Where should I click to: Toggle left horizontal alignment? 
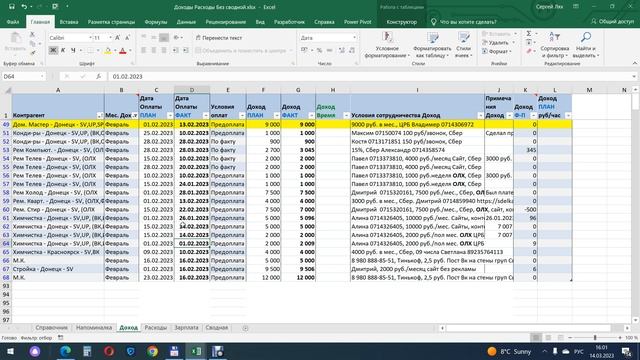point(143,50)
